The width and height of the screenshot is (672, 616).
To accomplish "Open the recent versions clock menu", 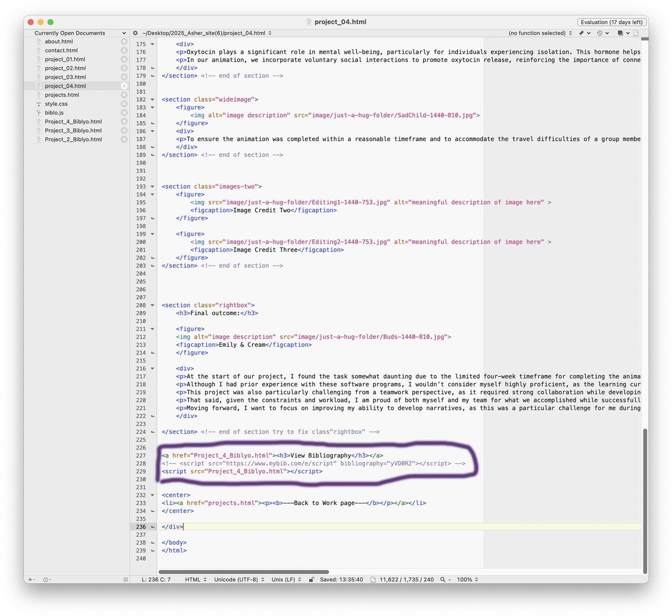I will pos(603,33).
